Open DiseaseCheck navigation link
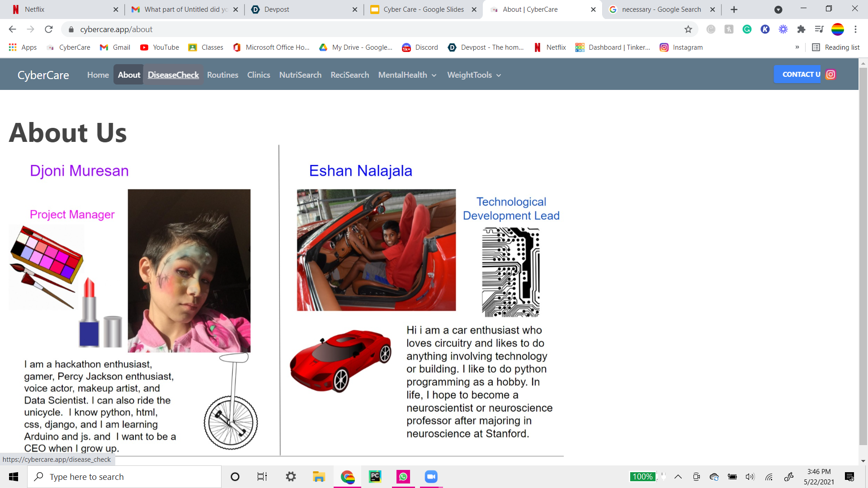This screenshot has height=488, width=868. [173, 75]
